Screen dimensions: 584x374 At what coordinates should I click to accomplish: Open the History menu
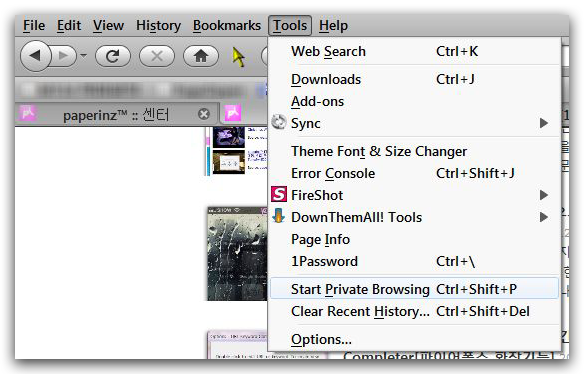158,25
